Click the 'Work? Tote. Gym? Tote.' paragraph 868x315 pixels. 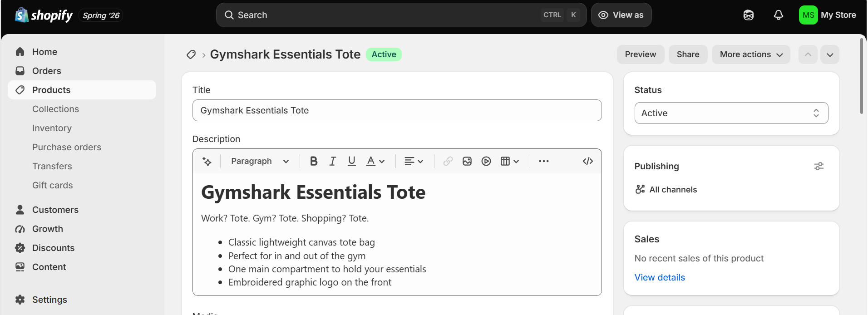click(x=285, y=218)
